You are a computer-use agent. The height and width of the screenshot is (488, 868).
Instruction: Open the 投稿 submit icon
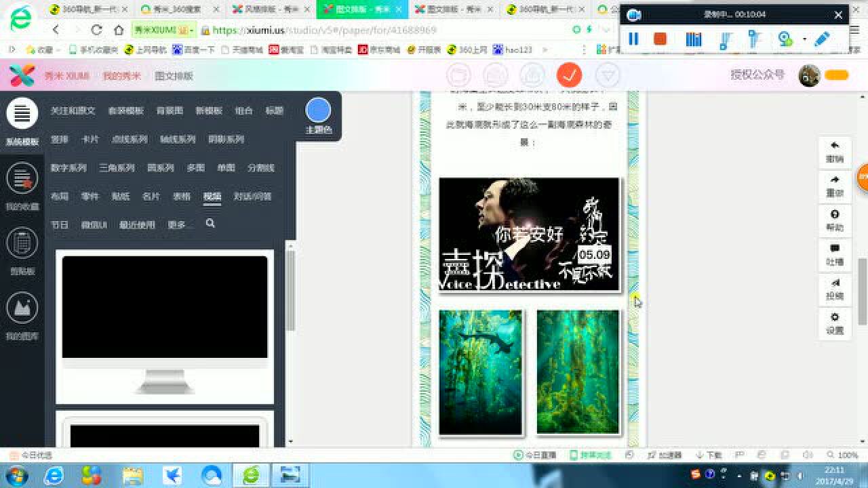coord(835,283)
